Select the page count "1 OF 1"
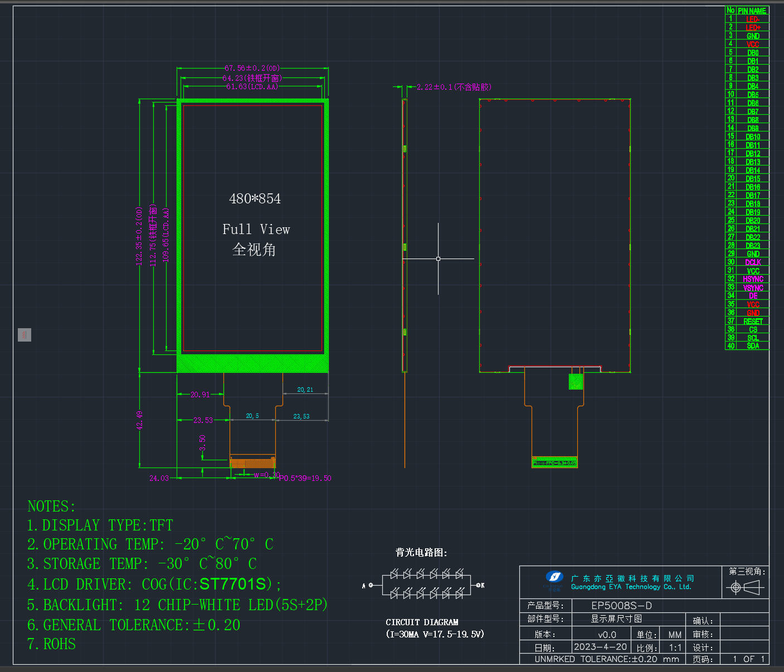784x672 pixels. pos(749,659)
